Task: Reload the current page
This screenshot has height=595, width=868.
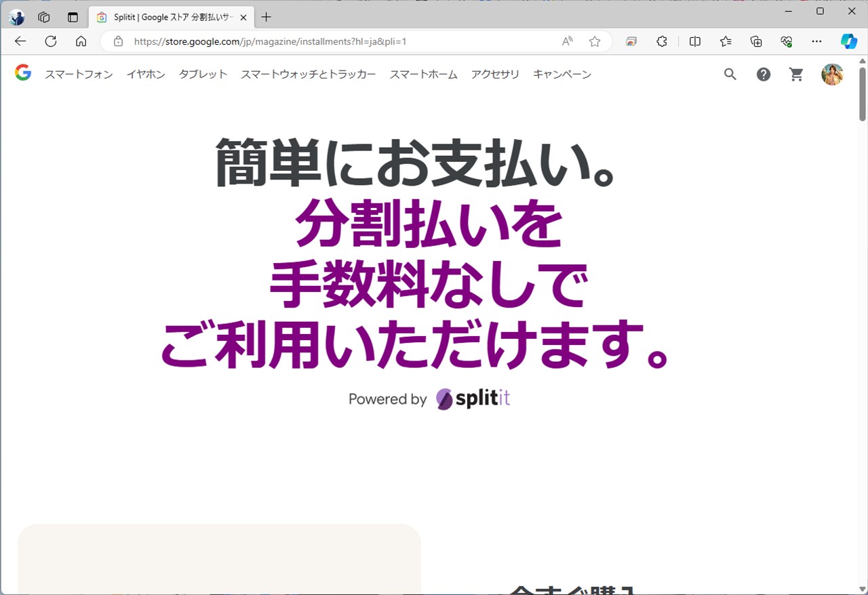Action: coord(50,41)
